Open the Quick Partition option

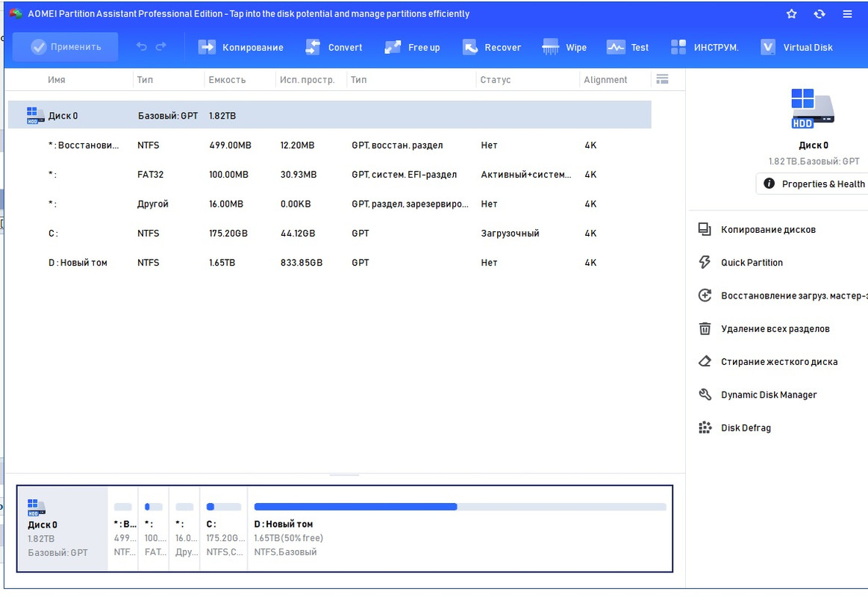point(752,263)
